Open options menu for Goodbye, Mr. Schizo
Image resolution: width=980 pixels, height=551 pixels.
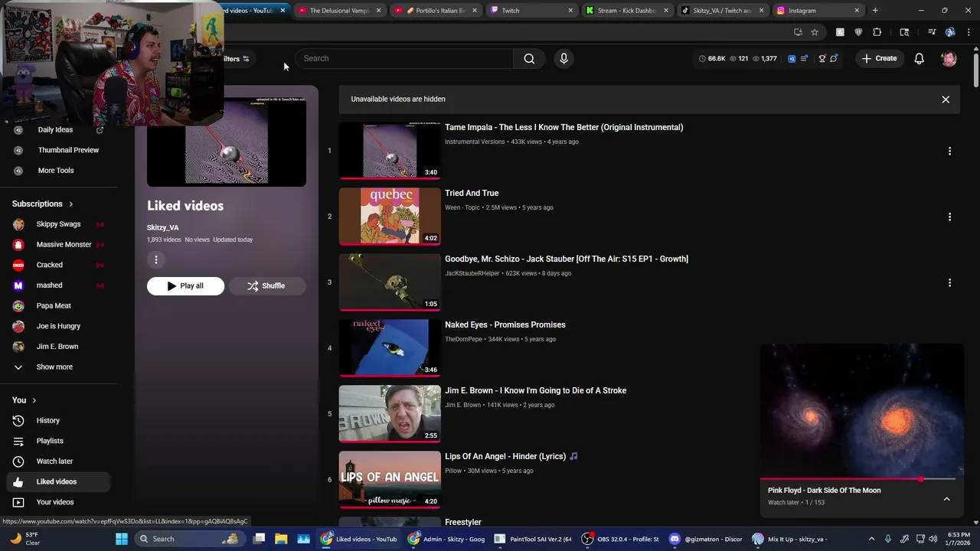click(949, 283)
